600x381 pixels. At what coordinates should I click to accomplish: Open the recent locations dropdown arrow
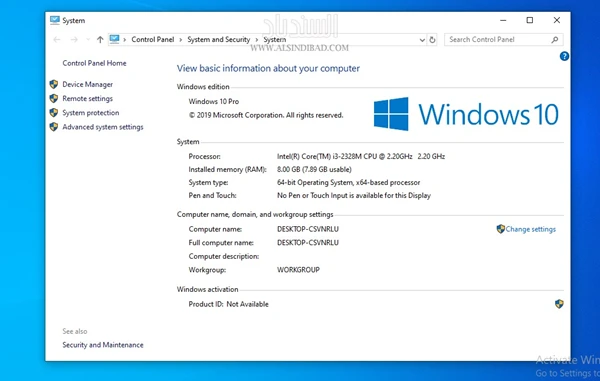pos(88,39)
